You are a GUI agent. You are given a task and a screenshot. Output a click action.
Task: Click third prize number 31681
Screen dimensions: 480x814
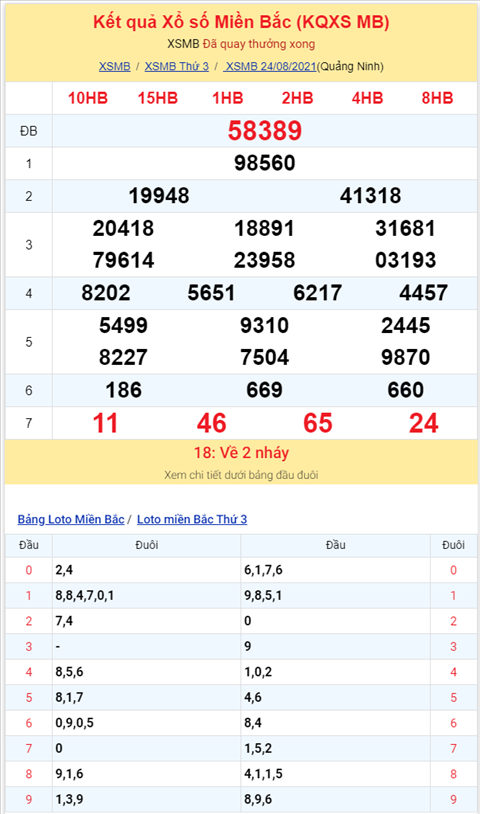click(x=406, y=228)
